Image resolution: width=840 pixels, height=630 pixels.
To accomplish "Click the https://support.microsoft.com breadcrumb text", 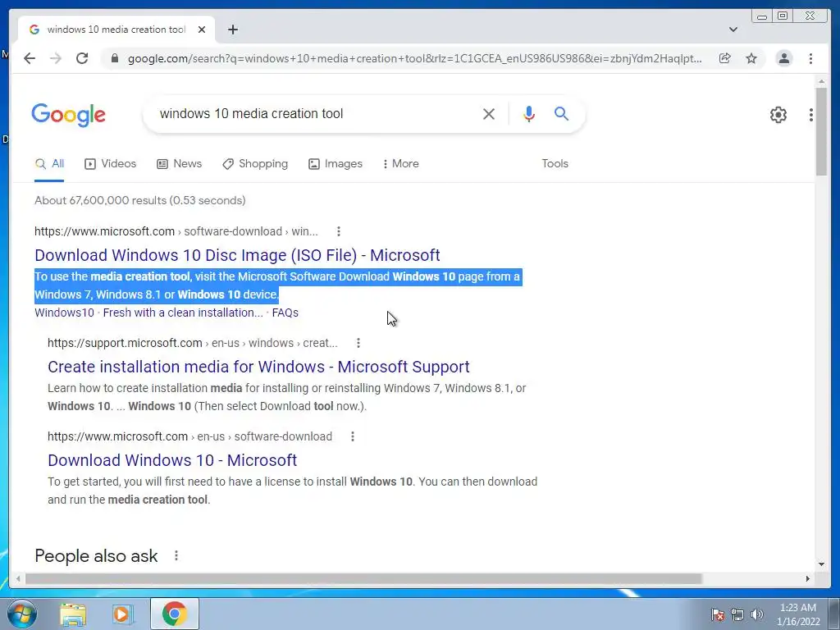I will [x=125, y=343].
